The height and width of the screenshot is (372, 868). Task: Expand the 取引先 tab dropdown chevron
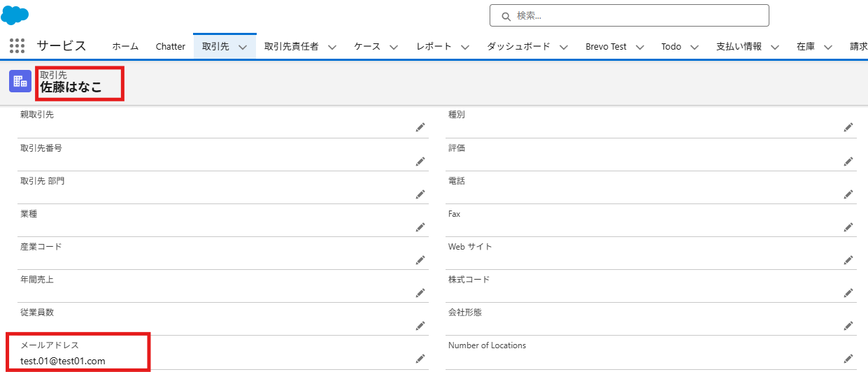243,47
